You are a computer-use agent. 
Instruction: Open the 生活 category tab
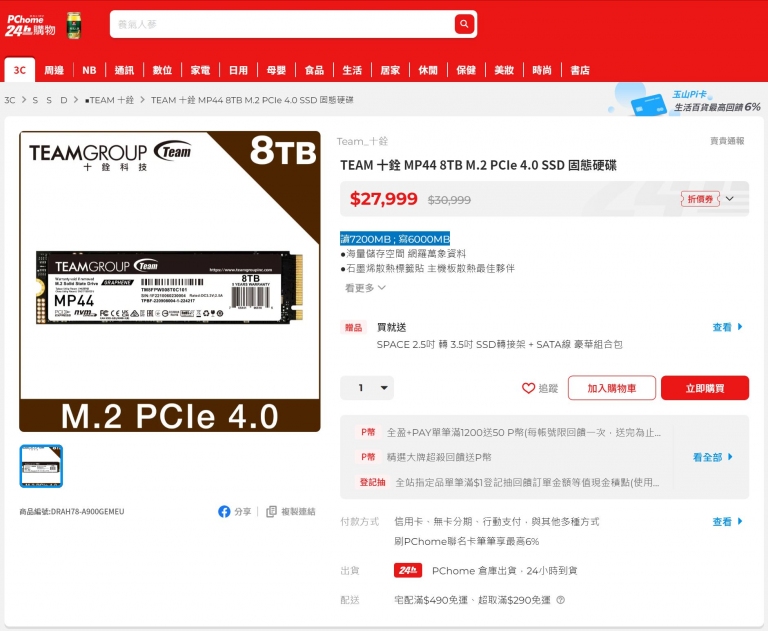coord(352,70)
